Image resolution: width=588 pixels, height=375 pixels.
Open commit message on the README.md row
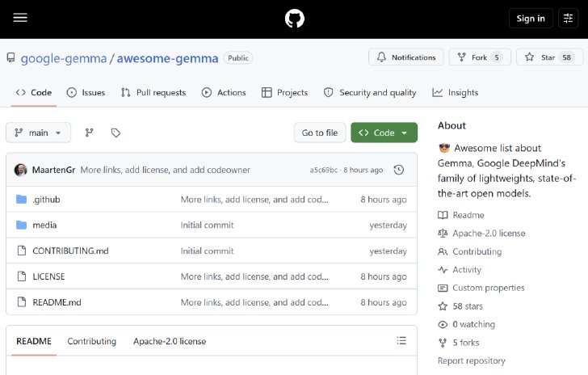tap(254, 302)
